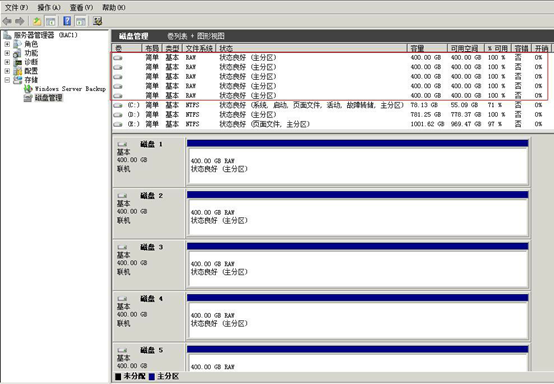
Task: Expand the 角色 tree node
Action: point(7,44)
